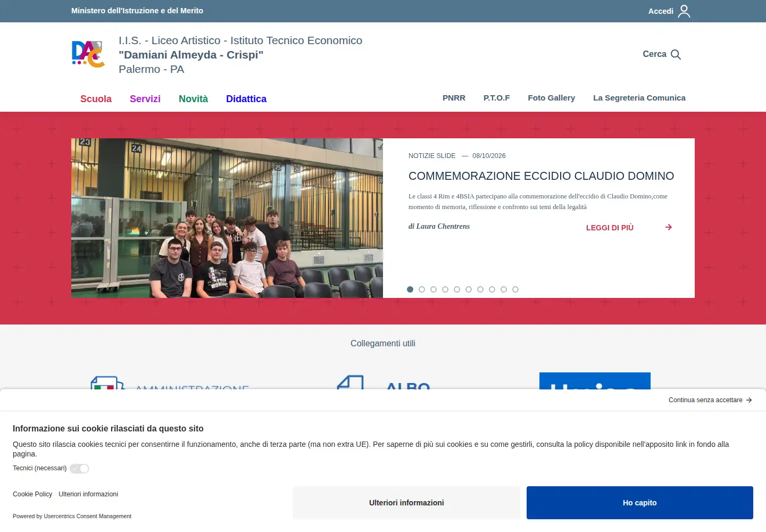This screenshot has width=766, height=532.
Task: Click the Cerca search label
Action: pyautogui.click(x=654, y=54)
